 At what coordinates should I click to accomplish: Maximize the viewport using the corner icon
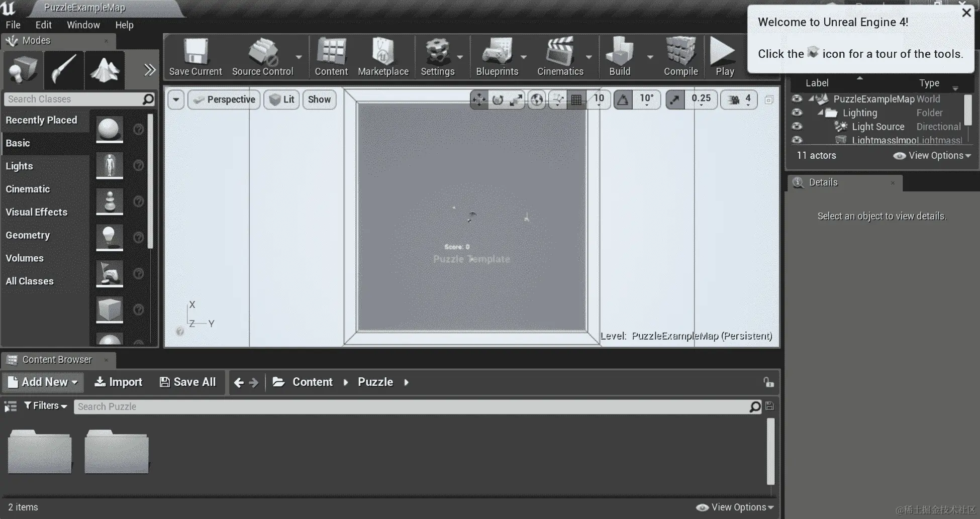coord(769,100)
